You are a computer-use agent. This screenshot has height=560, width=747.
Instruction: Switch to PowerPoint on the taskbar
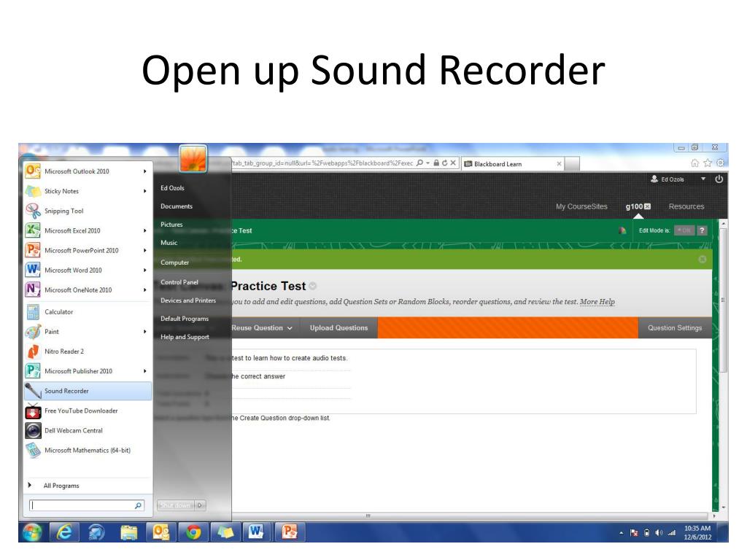click(290, 532)
